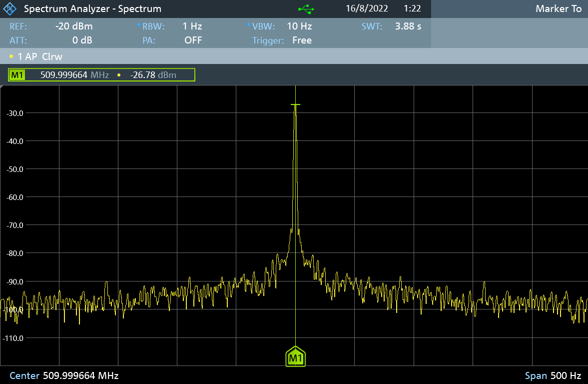
Task: Click the Rohde & Schwarz logo icon
Action: coord(10,9)
